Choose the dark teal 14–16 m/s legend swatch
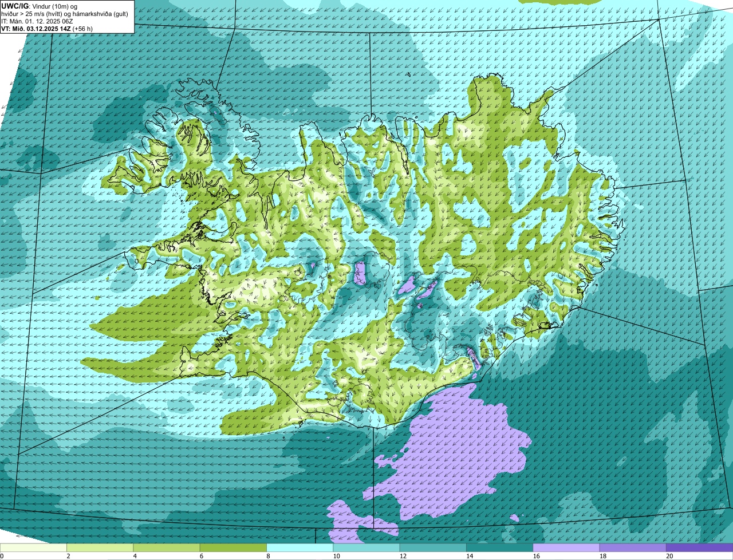Image resolution: width=733 pixels, height=560 pixels. tap(500, 547)
